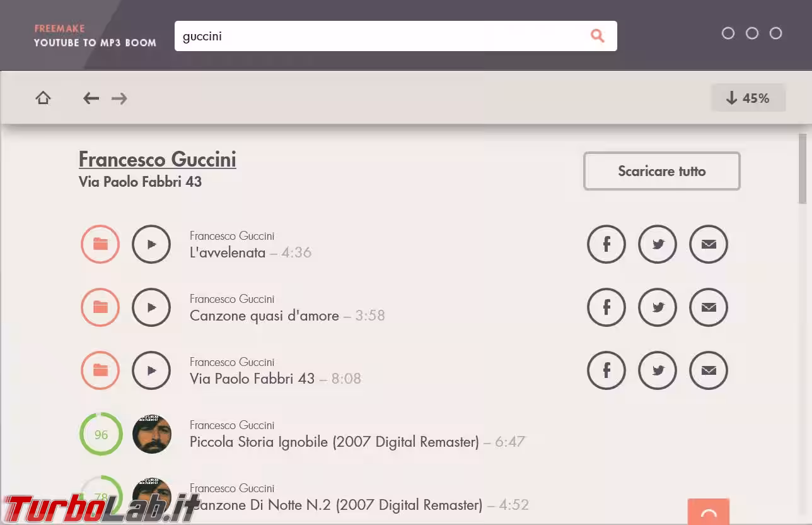Email the Canzone quasi d'amore track
The image size is (812, 525).
[709, 307]
